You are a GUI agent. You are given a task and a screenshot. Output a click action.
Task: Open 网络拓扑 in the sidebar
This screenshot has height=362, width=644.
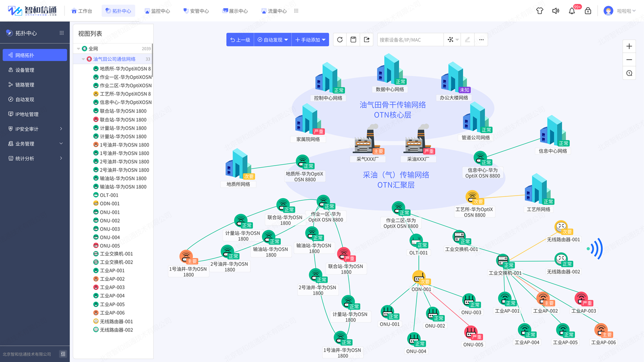click(35, 55)
